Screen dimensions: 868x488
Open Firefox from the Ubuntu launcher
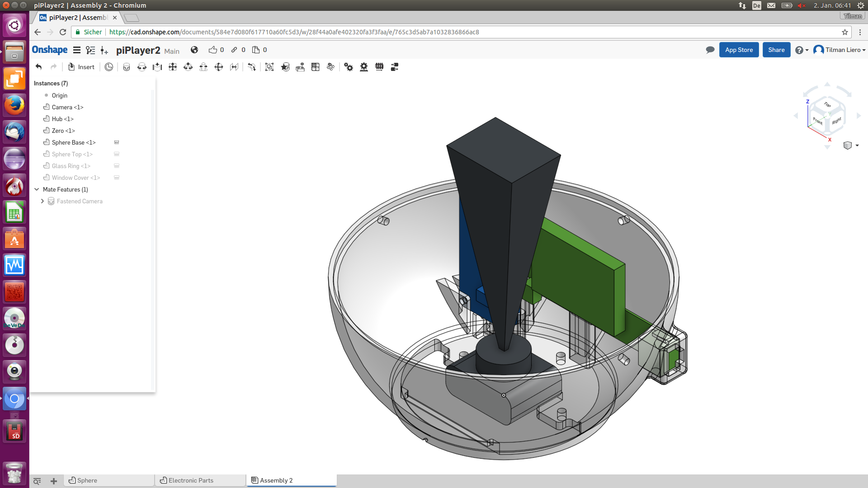pos(14,105)
